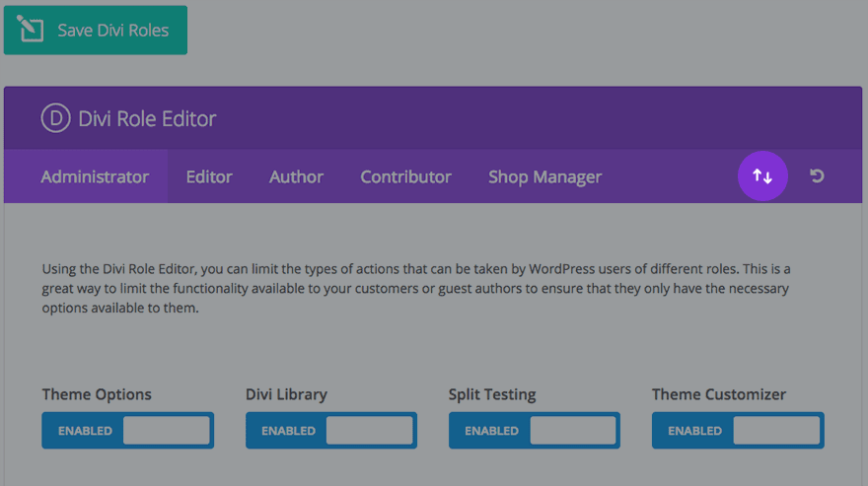868x486 pixels.
Task: Reset roles with the circular arrow icon
Action: click(x=817, y=176)
